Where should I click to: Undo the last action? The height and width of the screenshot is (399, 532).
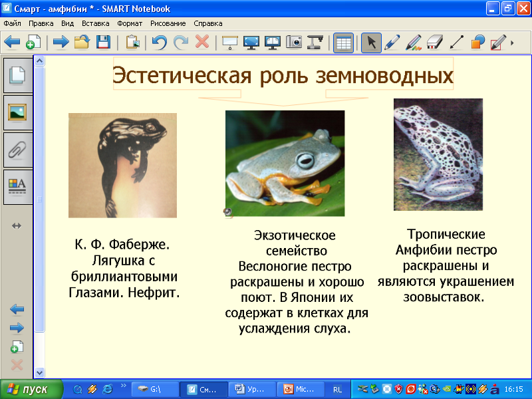[160, 43]
